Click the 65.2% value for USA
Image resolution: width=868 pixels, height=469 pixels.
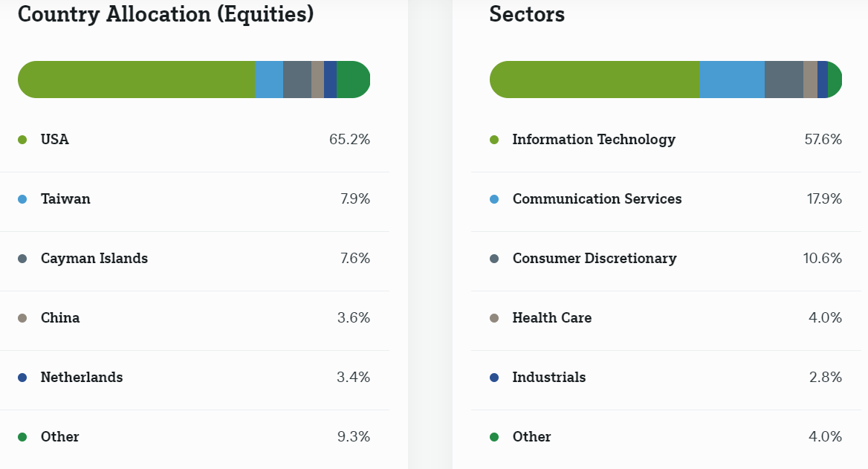tap(349, 140)
